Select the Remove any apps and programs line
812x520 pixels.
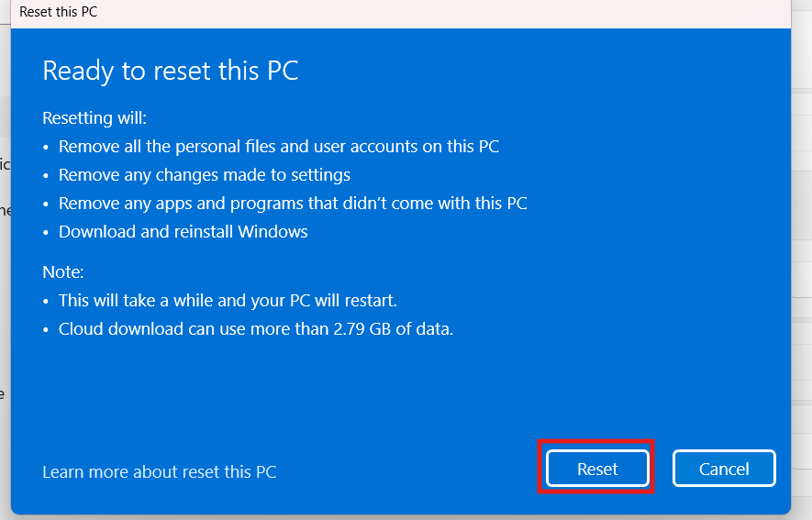(x=293, y=204)
